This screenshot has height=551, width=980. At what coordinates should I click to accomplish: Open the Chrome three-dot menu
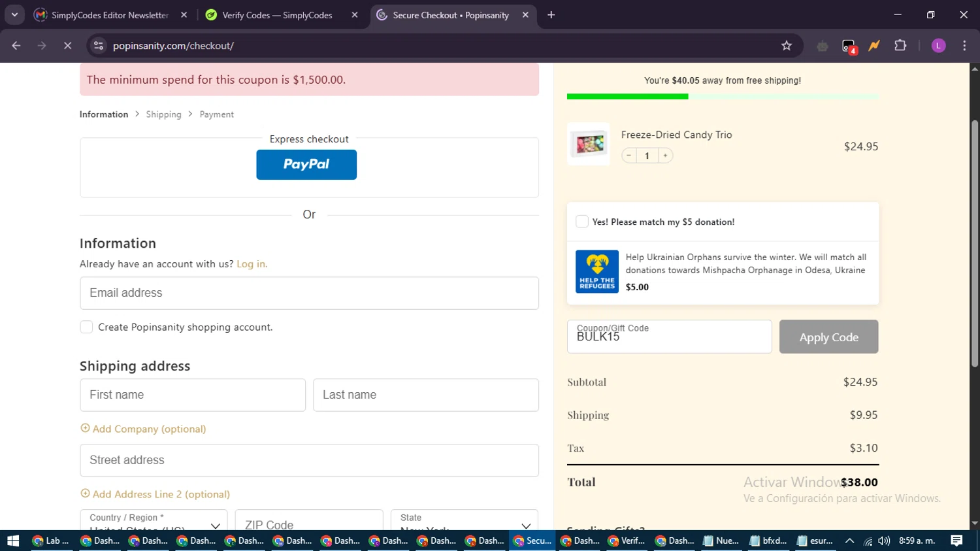964,46
